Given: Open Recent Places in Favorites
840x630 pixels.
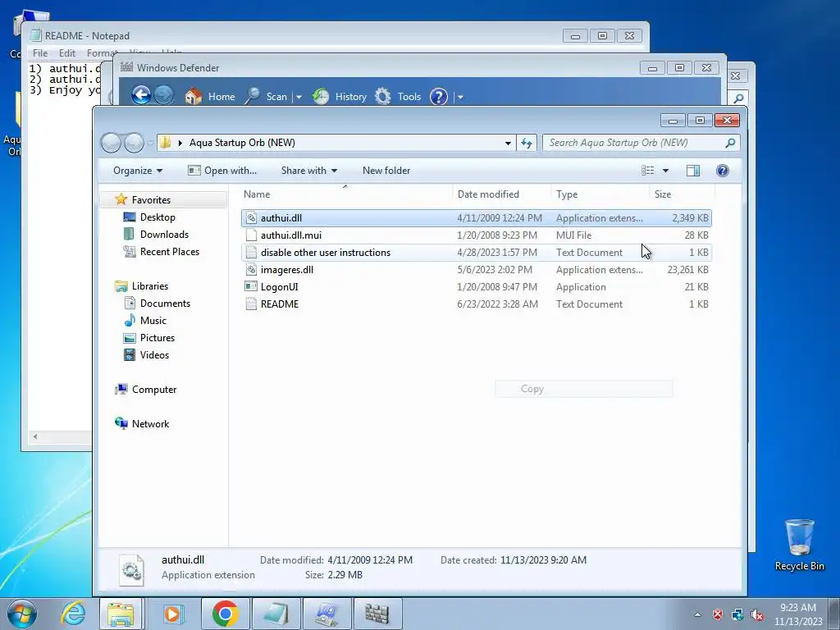Looking at the screenshot, I should [x=169, y=251].
